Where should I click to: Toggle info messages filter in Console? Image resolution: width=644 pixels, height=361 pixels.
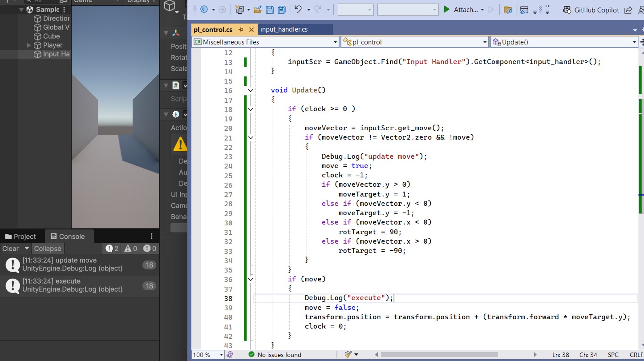pos(112,249)
